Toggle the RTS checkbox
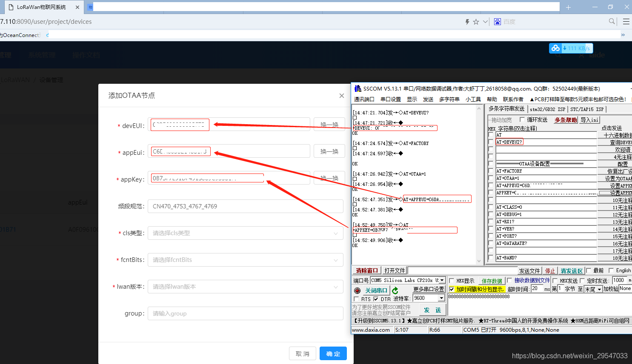 356,299
